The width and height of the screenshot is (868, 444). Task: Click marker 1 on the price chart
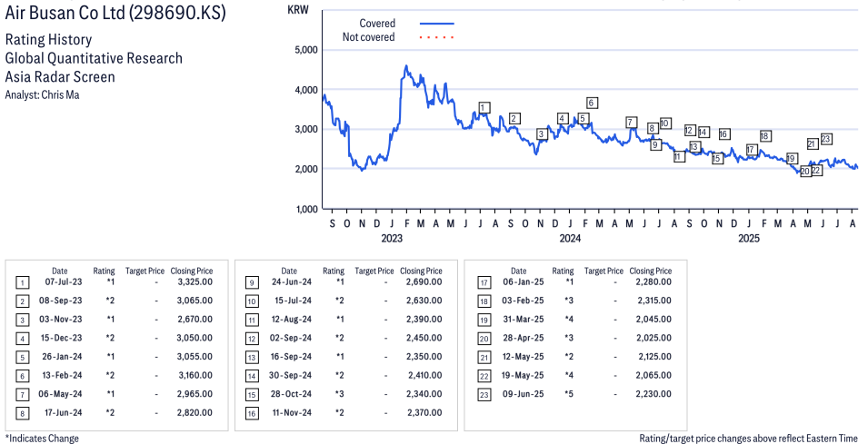(x=484, y=108)
